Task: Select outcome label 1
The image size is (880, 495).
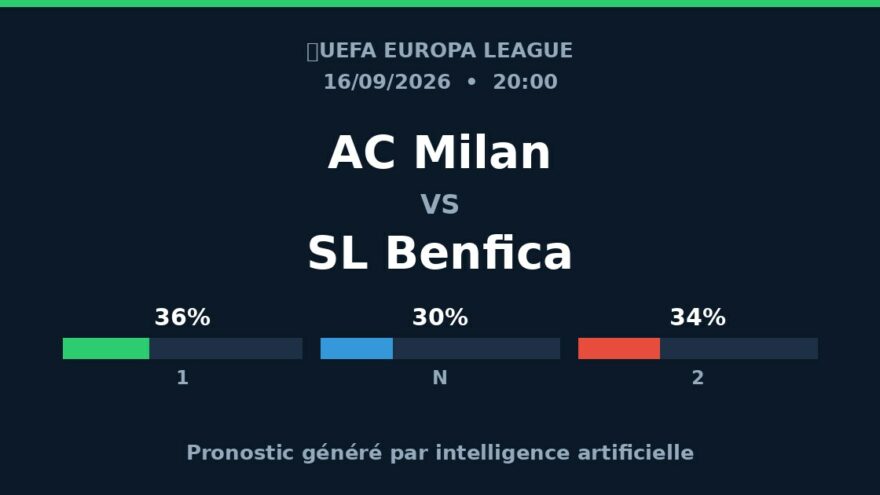Action: [x=182, y=378]
